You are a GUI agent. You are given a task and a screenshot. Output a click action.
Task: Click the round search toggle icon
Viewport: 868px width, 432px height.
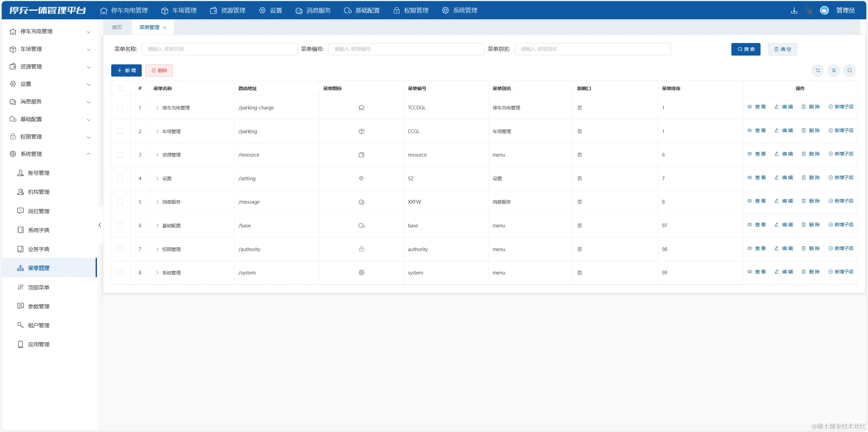pyautogui.click(x=849, y=70)
